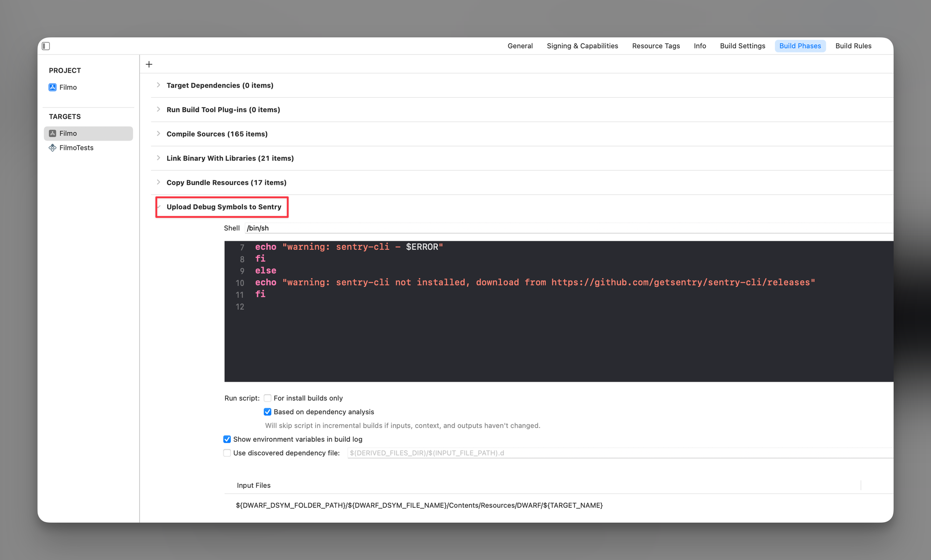Uncheck Based on dependency analysis

pyautogui.click(x=268, y=412)
